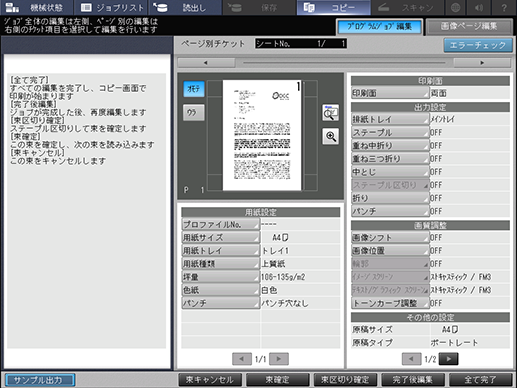517x388 pixels.
Task: Open the プロファイルNo. setting
Action: [220, 224]
